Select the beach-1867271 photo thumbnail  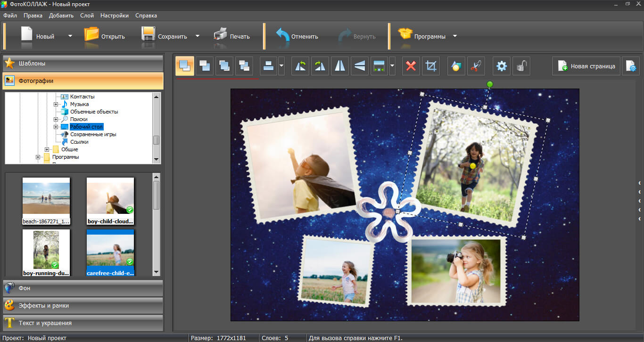coord(46,201)
